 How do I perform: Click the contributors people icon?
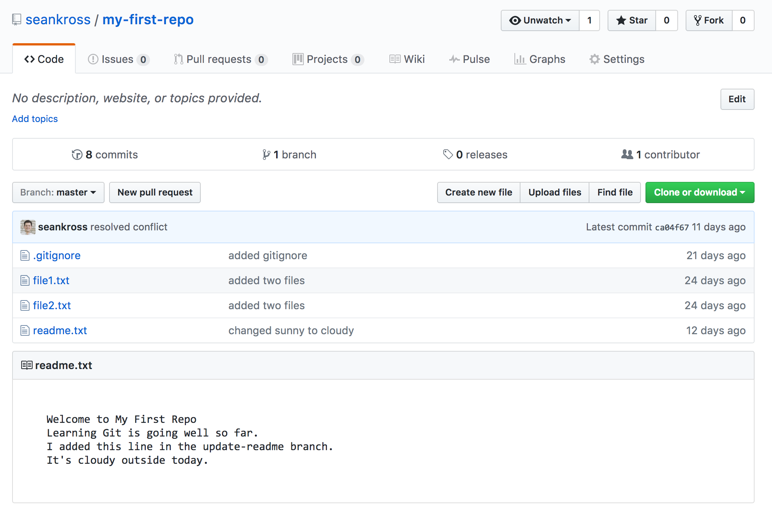(x=627, y=154)
